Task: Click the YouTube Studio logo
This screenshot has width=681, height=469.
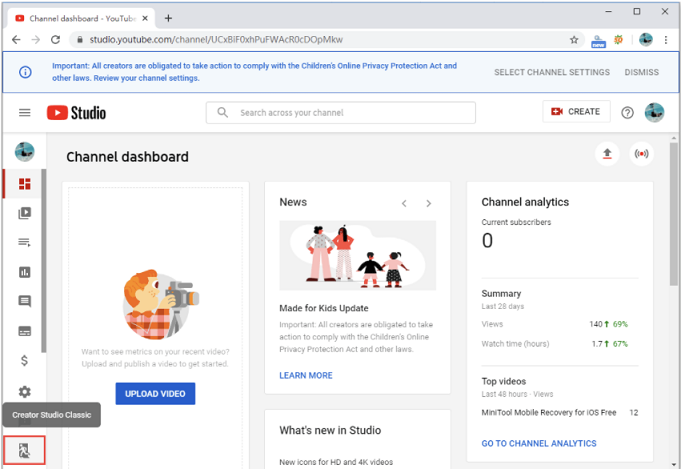Action: point(76,113)
